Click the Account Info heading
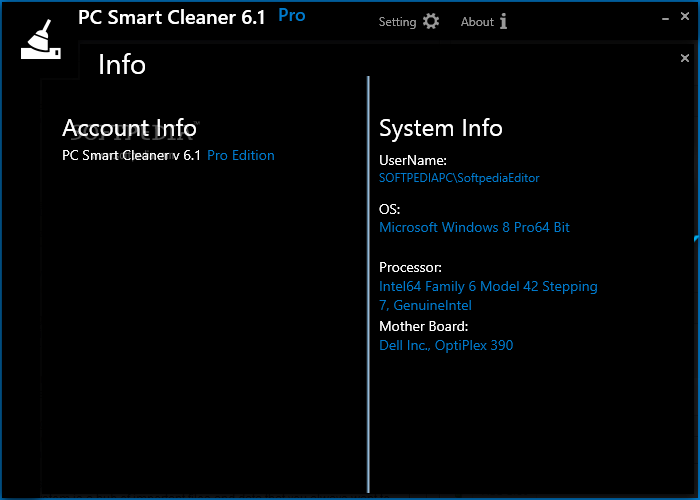The image size is (700, 500). pyautogui.click(x=129, y=128)
